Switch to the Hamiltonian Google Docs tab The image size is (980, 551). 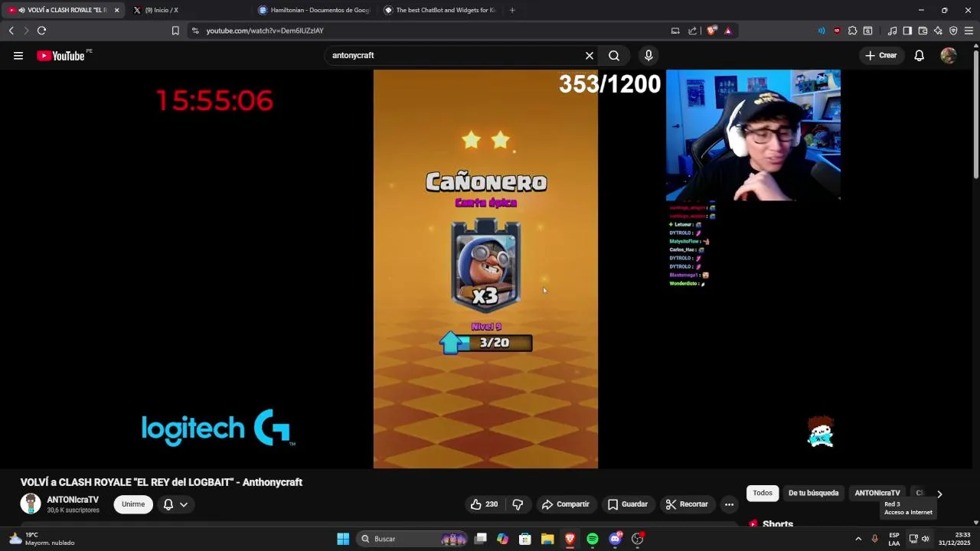pos(315,10)
